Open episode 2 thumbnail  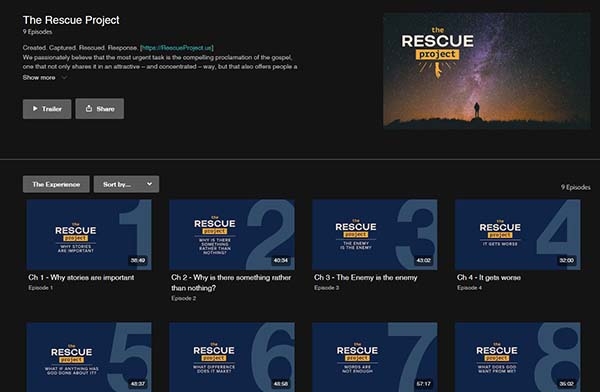click(232, 235)
